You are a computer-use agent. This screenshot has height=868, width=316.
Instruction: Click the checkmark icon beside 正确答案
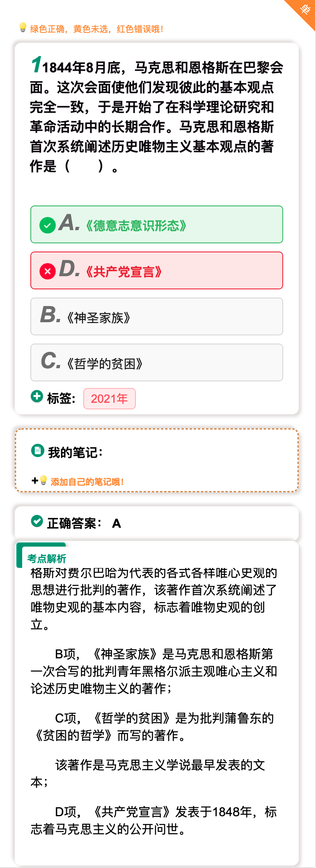37,521
